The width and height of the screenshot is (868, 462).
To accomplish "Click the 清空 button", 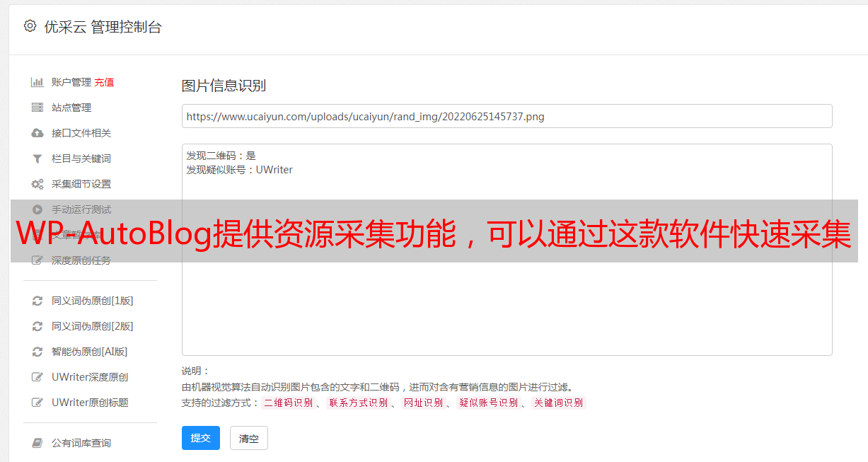I will click(249, 438).
